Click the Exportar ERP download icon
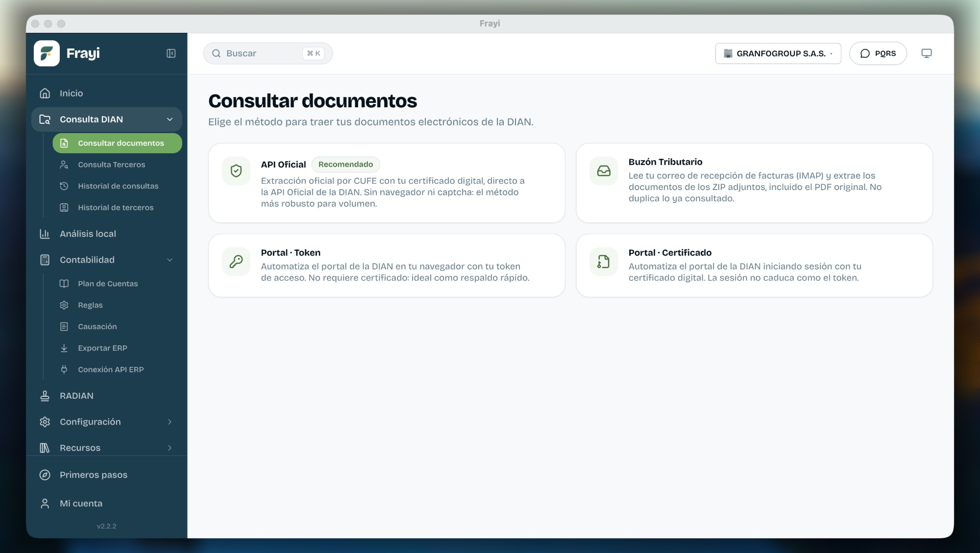 (64, 348)
